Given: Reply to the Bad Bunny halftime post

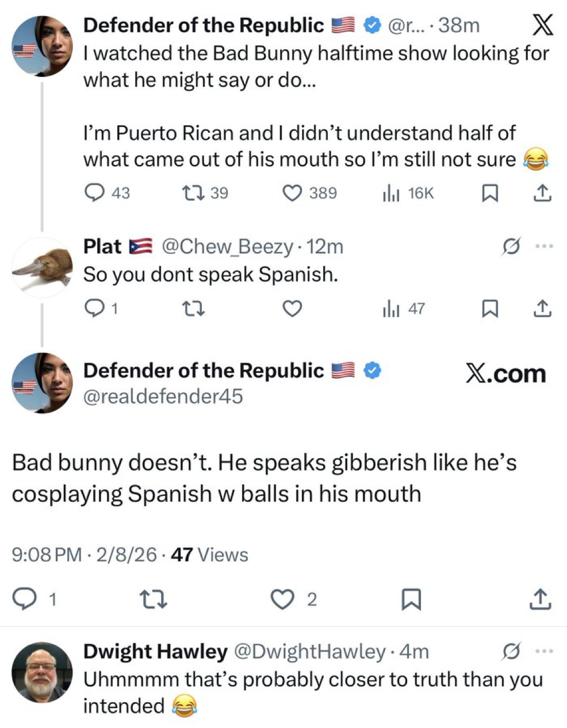Looking at the screenshot, I should [x=94, y=193].
